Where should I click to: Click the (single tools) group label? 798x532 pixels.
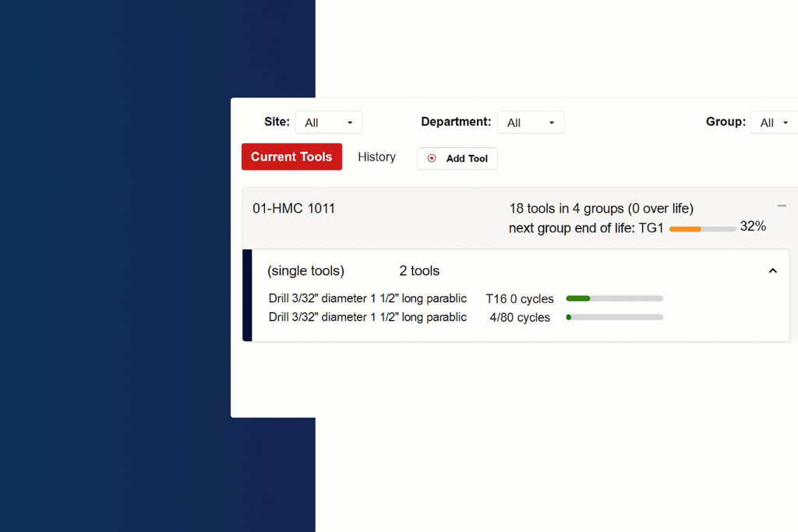[305, 271]
